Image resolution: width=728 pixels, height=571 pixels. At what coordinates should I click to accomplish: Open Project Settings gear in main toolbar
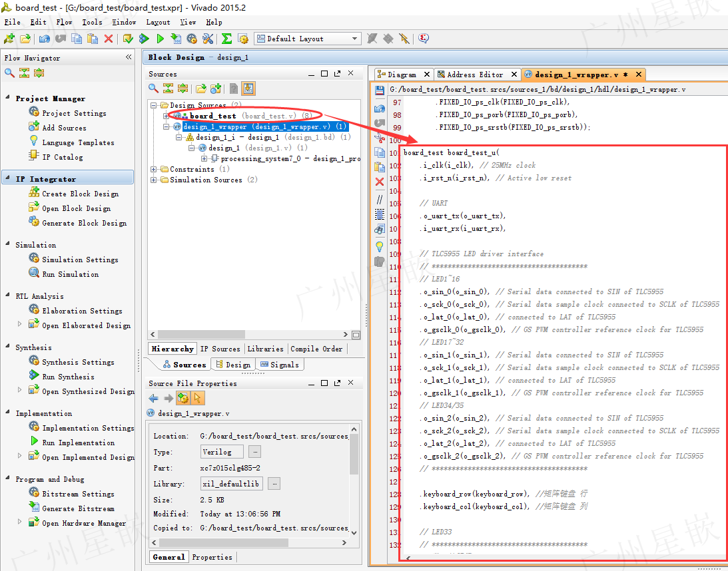click(192, 39)
